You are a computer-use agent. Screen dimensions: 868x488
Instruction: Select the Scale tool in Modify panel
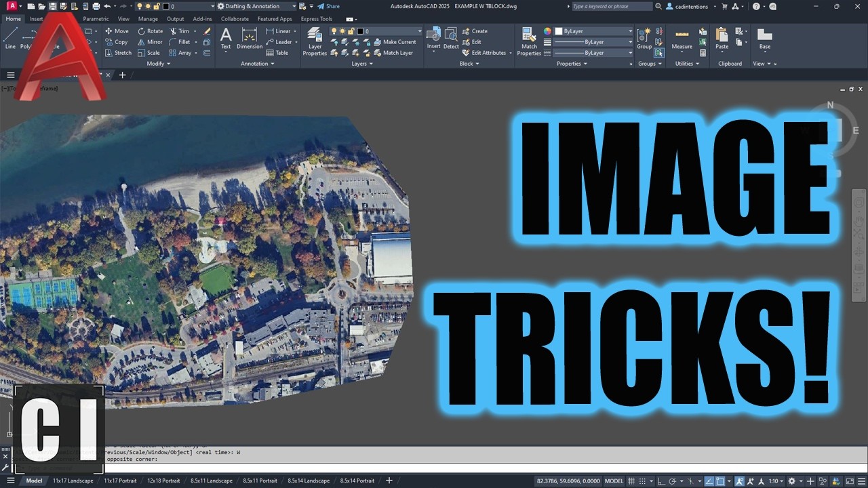[x=149, y=53]
